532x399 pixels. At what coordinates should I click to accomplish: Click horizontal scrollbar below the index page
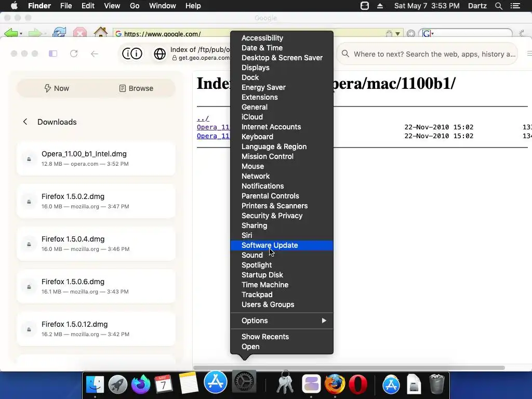[x=349, y=368]
